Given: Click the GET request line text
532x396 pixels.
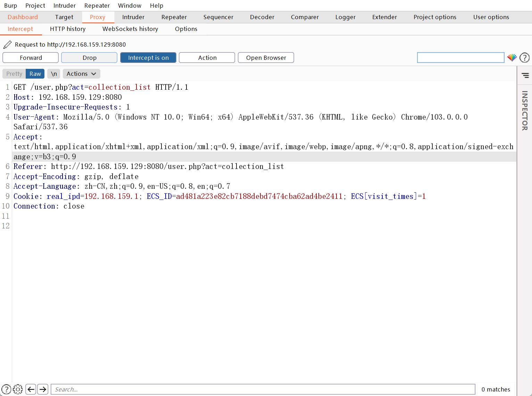Looking at the screenshot, I should pyautogui.click(x=101, y=87).
